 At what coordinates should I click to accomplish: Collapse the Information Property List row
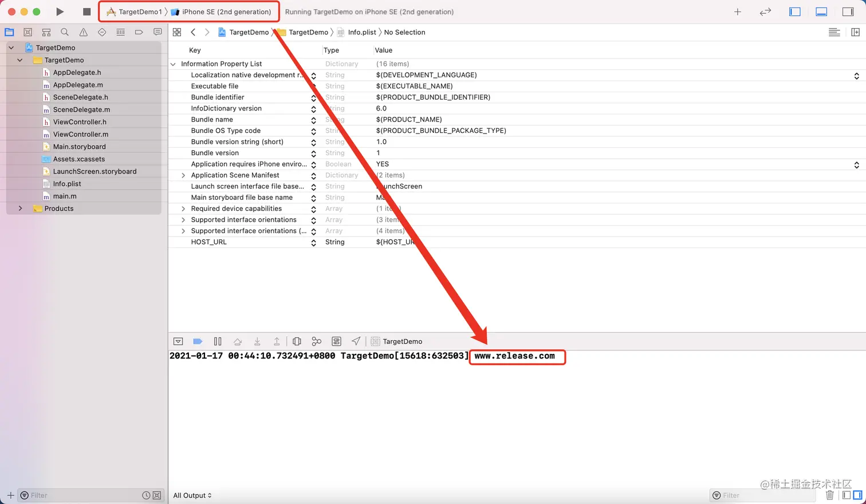[173, 64]
